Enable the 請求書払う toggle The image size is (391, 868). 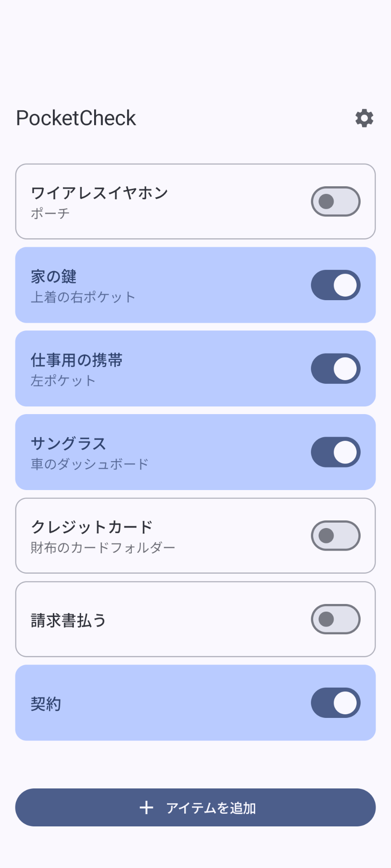point(335,619)
